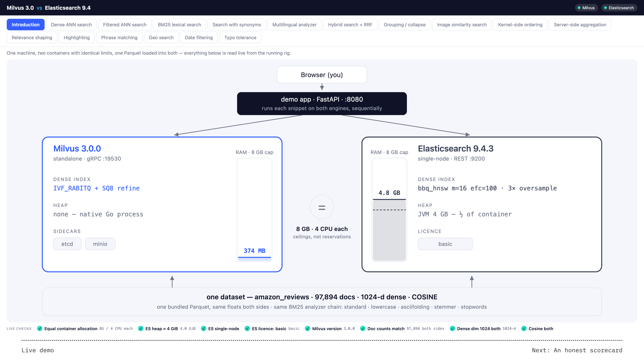This screenshot has width=644, height=362.
Task: Click the 'Cosine both' check label
Action: (x=541, y=328)
